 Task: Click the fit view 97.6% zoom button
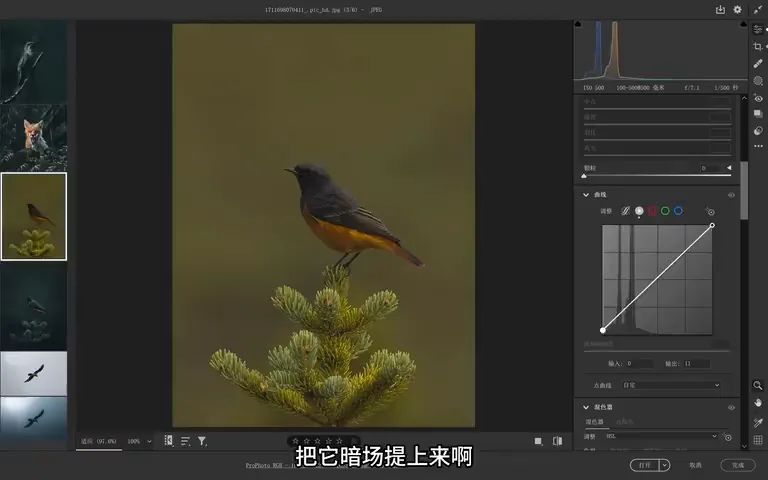pyautogui.click(x=99, y=441)
